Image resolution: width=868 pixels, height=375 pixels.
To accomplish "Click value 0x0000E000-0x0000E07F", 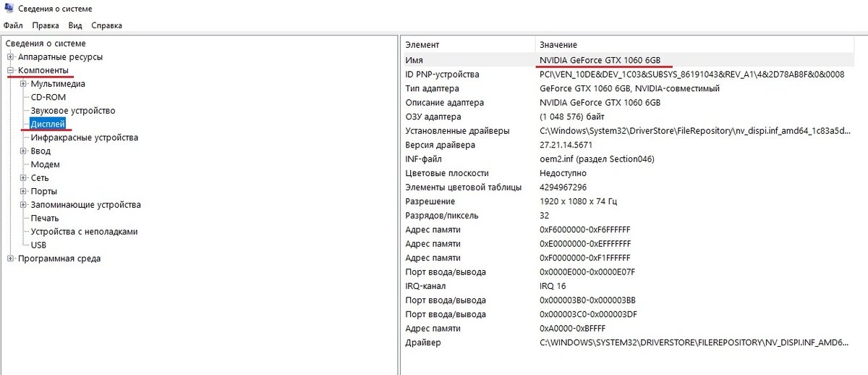I will tap(587, 271).
